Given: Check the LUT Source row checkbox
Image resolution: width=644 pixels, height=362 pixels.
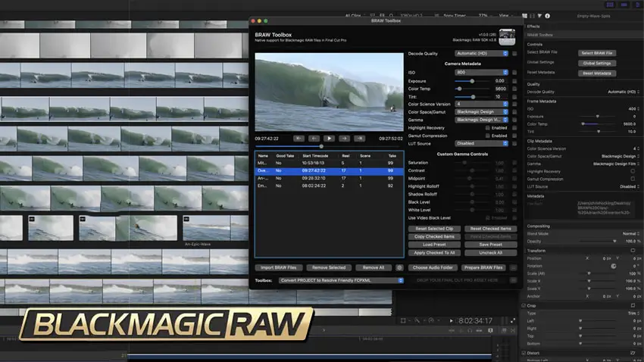Looking at the screenshot, I should point(514,144).
